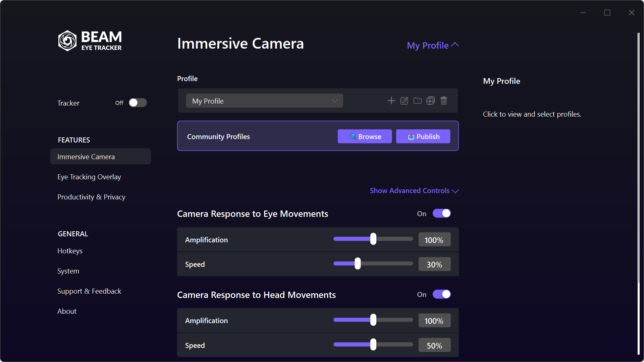Click the eye Speed 30% value field
Image resolution: width=644 pixels, height=362 pixels.
click(x=434, y=264)
